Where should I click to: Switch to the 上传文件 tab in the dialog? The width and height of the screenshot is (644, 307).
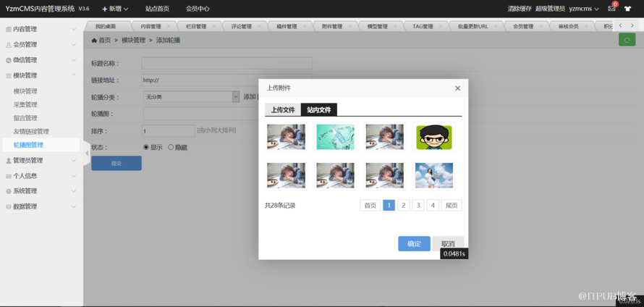tap(283, 110)
